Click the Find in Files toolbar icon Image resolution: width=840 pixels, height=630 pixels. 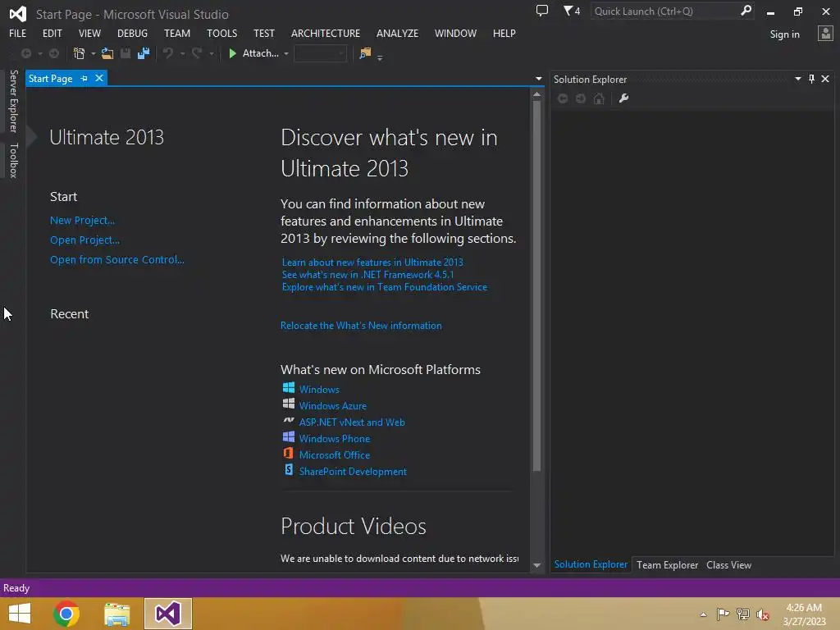point(365,53)
